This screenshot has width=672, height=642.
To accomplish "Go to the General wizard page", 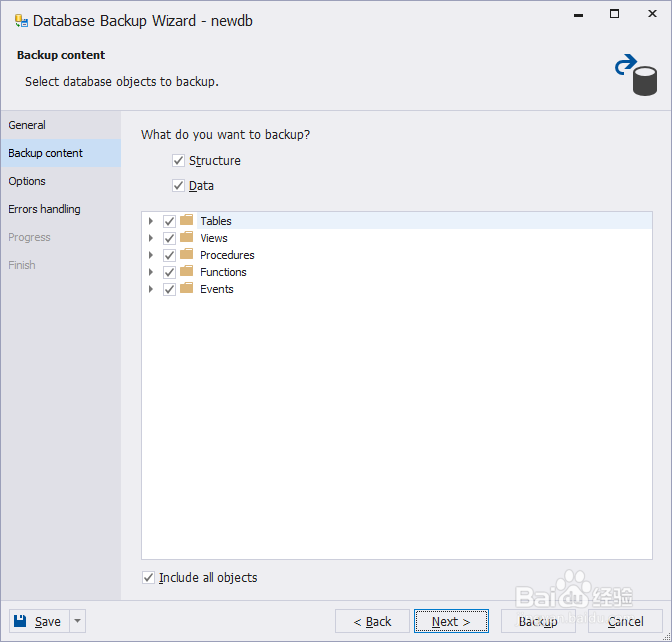I will click(61, 125).
